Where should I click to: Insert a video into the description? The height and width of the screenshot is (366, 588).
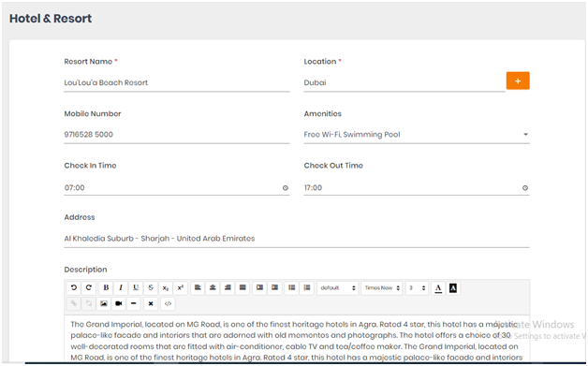point(119,303)
